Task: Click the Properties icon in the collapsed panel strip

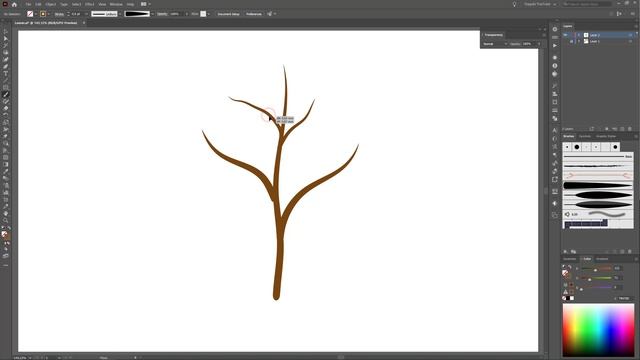Action: tap(555, 29)
